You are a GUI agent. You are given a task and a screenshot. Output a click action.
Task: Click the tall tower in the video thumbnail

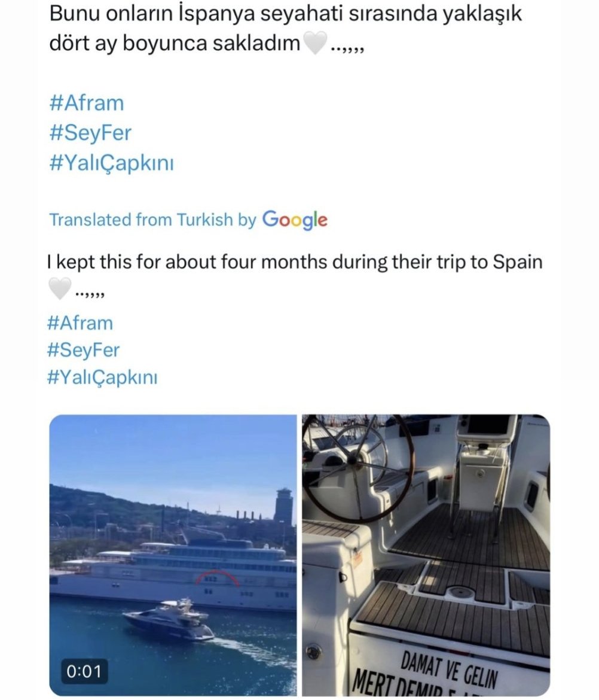(284, 506)
